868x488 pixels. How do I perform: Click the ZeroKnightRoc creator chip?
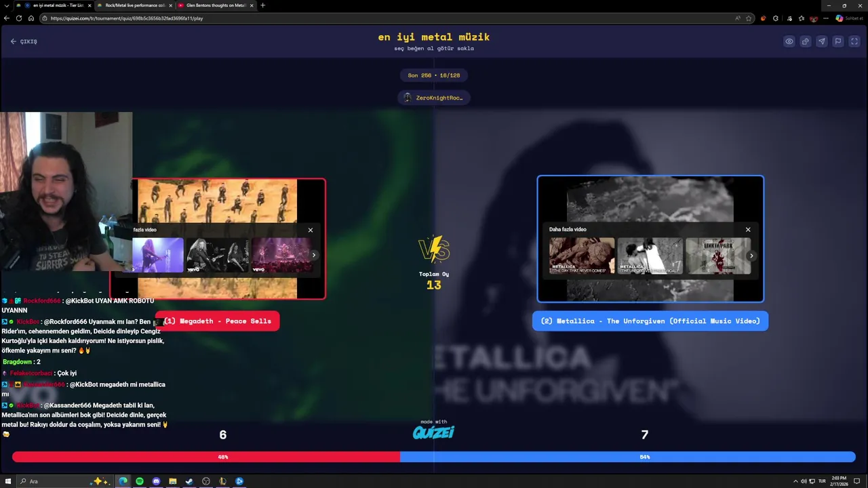[x=434, y=98]
